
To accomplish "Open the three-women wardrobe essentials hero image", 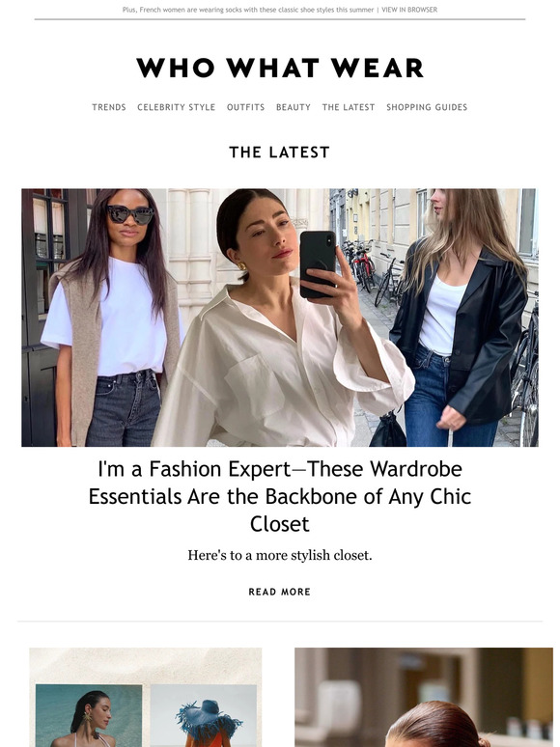I will [x=280, y=318].
